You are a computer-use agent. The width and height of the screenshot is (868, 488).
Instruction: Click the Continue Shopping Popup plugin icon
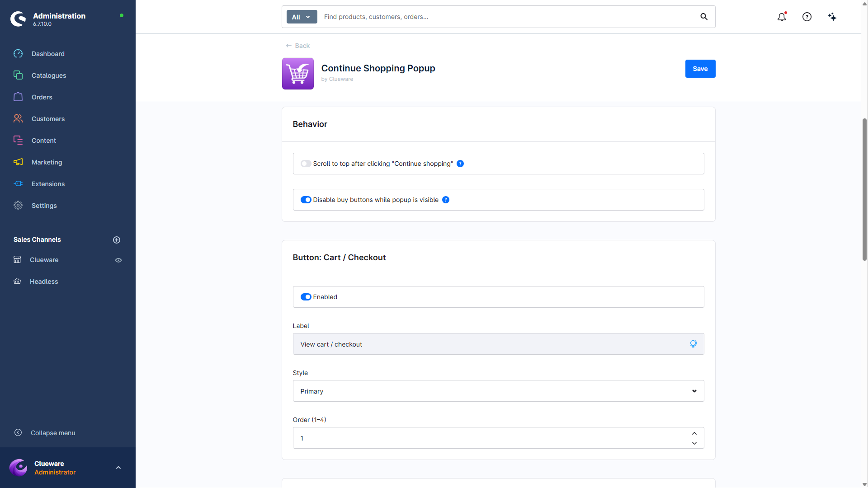click(298, 74)
